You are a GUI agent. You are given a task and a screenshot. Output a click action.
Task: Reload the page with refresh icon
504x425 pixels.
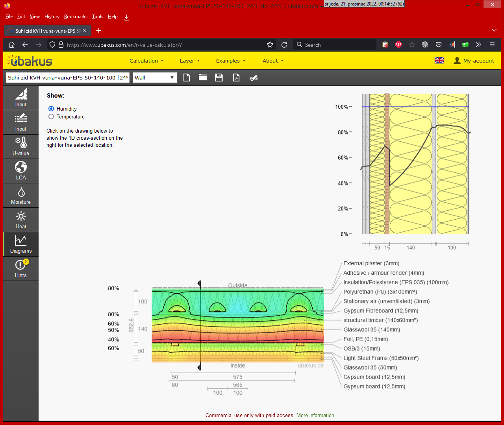(x=284, y=45)
